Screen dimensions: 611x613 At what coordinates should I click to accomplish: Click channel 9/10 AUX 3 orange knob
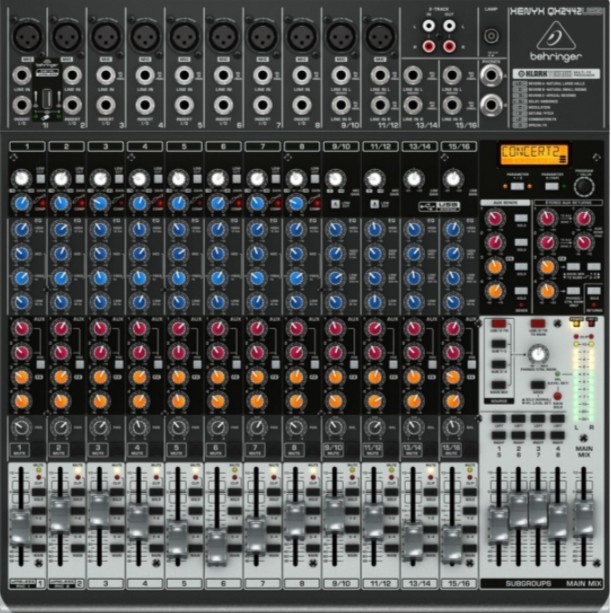pos(335,376)
